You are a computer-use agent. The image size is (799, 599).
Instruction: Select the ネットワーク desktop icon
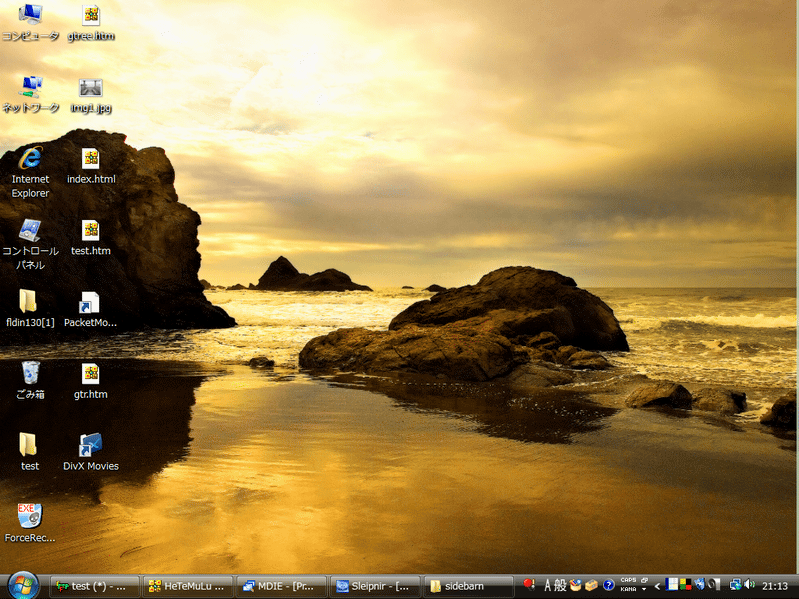30,88
